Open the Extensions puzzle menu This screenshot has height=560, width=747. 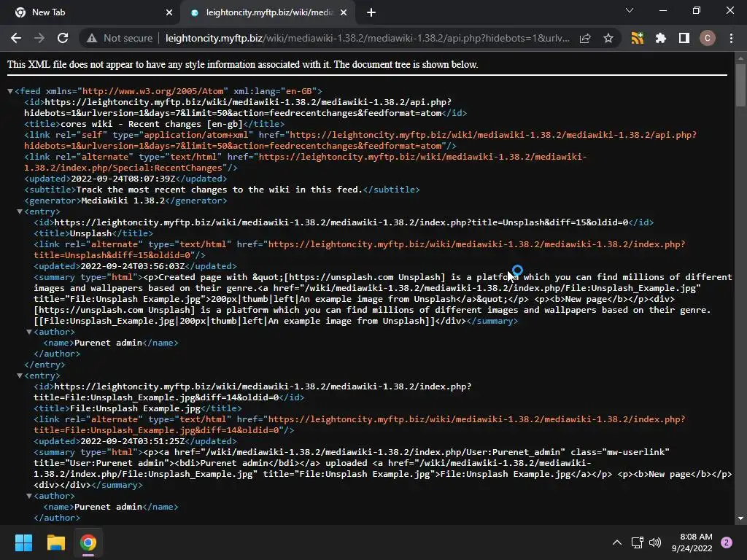pos(661,38)
